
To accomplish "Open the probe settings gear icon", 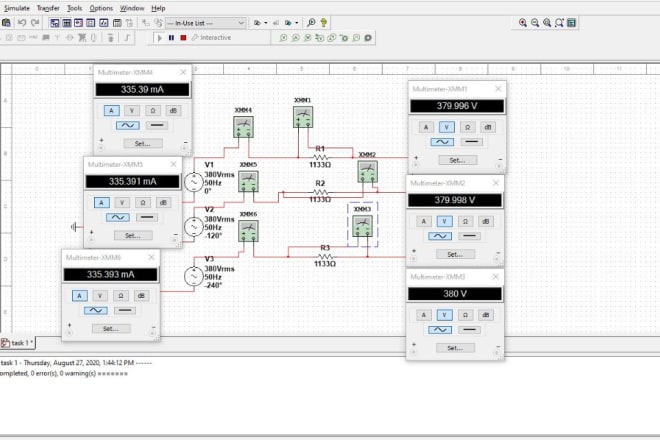I will 368,38.
